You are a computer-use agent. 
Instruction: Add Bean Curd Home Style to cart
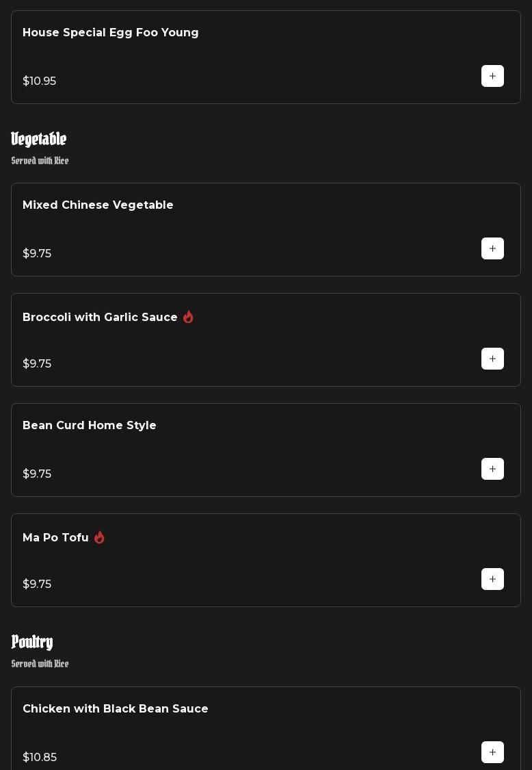tap(492, 469)
